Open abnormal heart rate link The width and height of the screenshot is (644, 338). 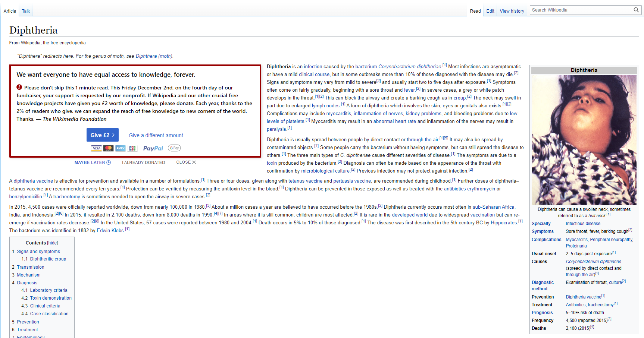tap(395, 121)
